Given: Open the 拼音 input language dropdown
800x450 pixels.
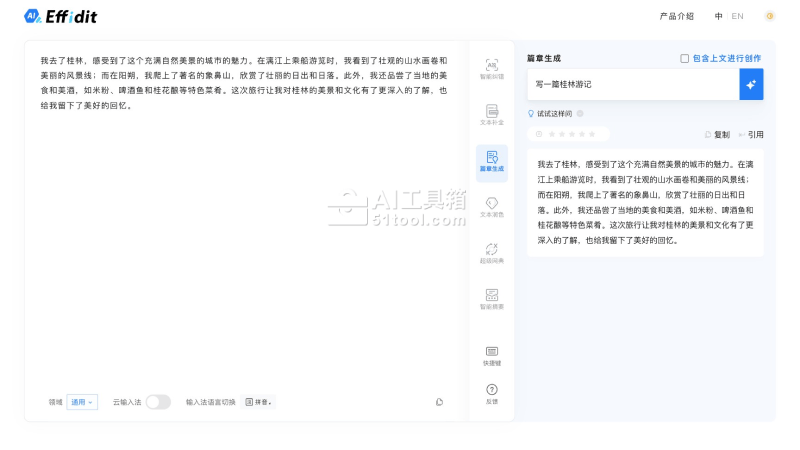Looking at the screenshot, I should pyautogui.click(x=258, y=402).
